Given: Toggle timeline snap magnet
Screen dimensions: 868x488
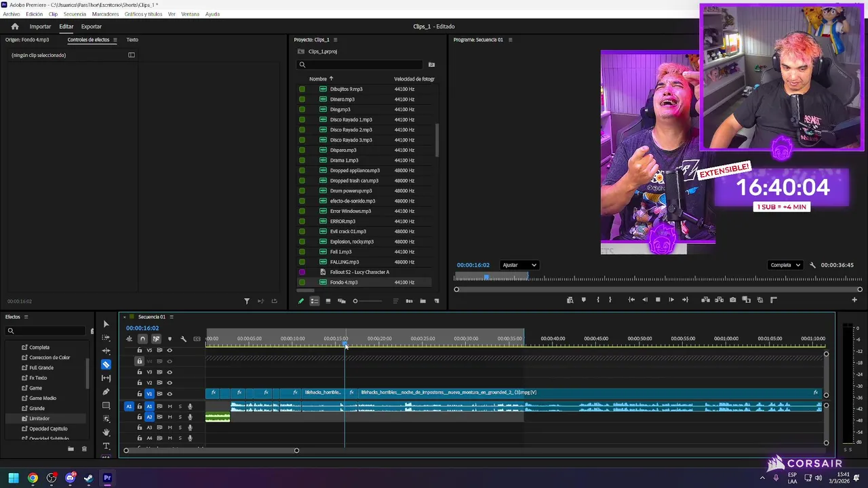Looking at the screenshot, I should pyautogui.click(x=142, y=339).
